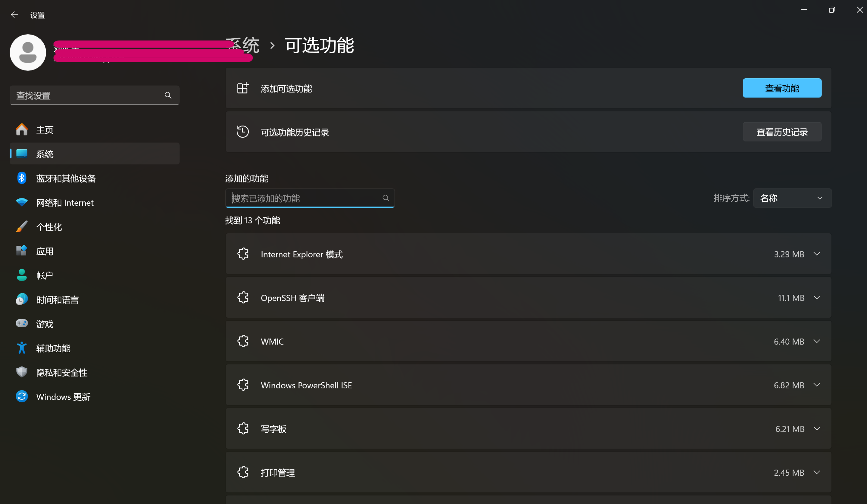Viewport: 867px width, 504px height.
Task: Select the 游戏 gamepad icon
Action: (x=21, y=323)
